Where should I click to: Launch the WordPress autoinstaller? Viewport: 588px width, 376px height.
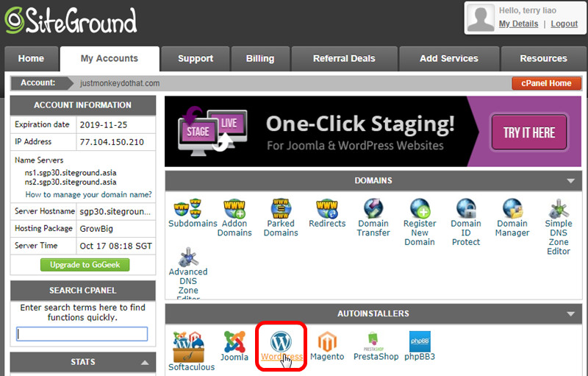pyautogui.click(x=282, y=346)
